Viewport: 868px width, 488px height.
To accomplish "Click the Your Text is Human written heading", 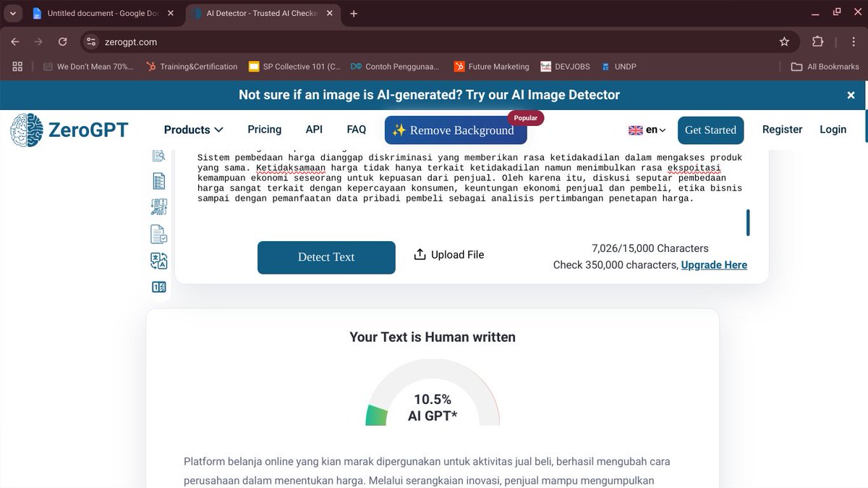I will coord(433,337).
